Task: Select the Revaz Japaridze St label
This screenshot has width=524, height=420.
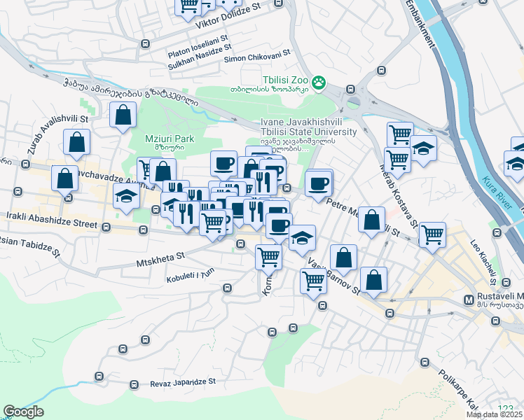Action: click(183, 383)
